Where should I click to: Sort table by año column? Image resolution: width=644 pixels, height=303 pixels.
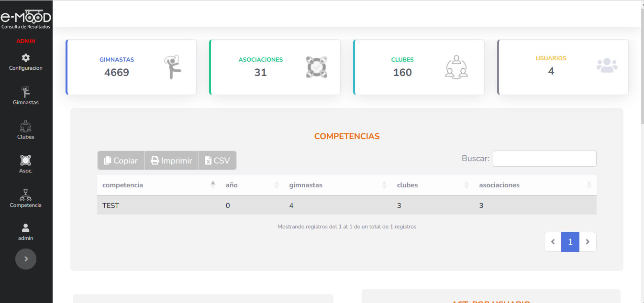click(x=232, y=185)
